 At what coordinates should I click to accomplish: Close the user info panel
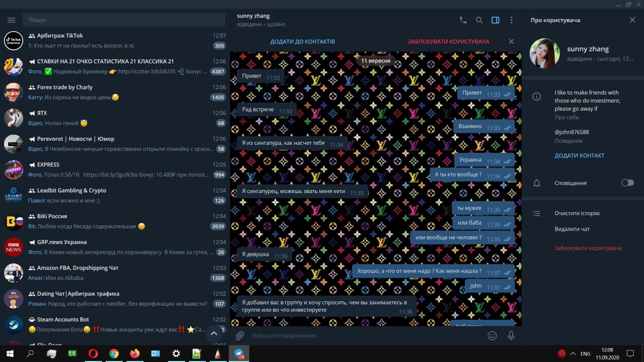632,20
